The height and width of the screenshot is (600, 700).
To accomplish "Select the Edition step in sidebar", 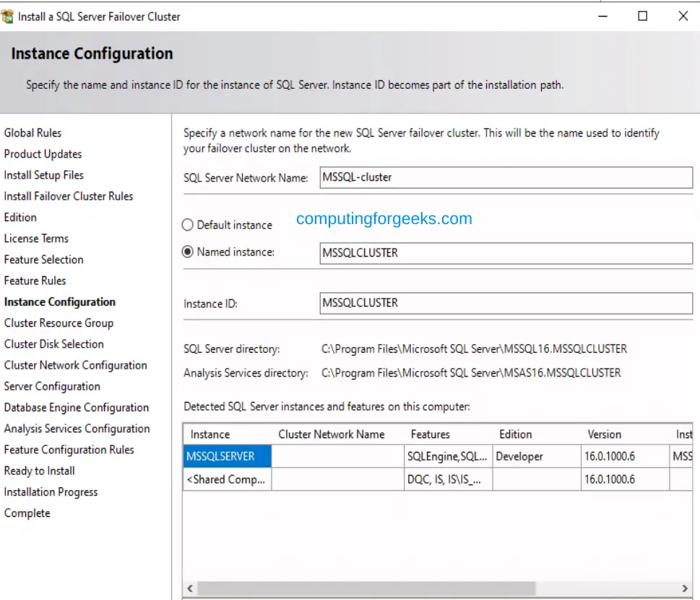I will pos(20,218).
